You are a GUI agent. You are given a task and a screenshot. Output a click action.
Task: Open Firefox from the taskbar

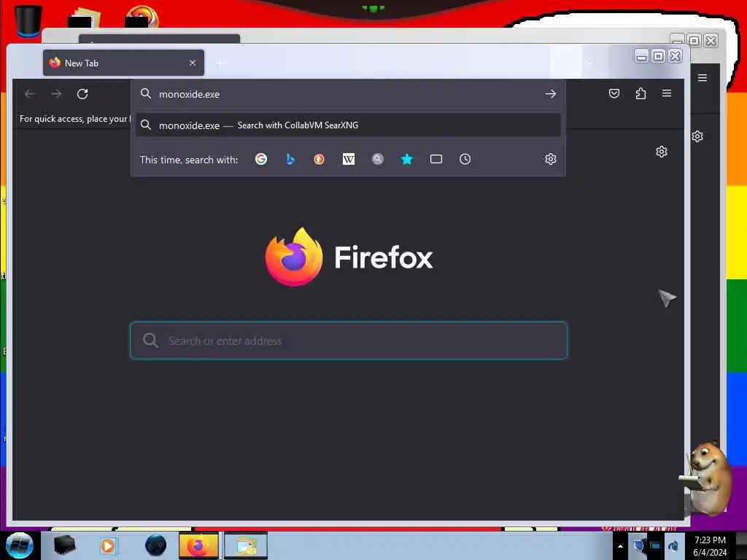click(x=198, y=545)
